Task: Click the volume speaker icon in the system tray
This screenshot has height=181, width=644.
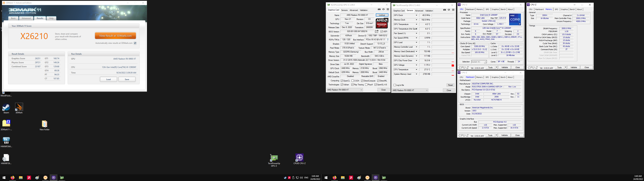Action: pos(301,178)
